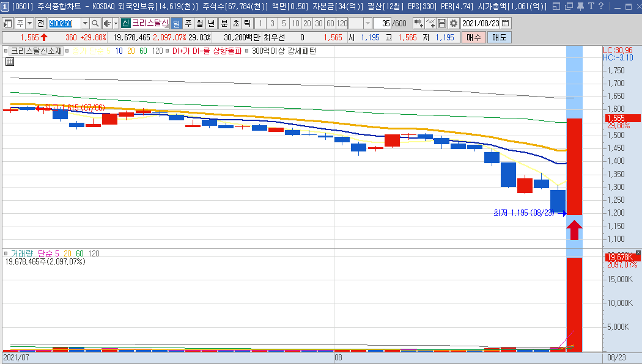The height and width of the screenshot is (364, 642).
Task: Click the 최우선 label in quote bar
Action: (275, 37)
